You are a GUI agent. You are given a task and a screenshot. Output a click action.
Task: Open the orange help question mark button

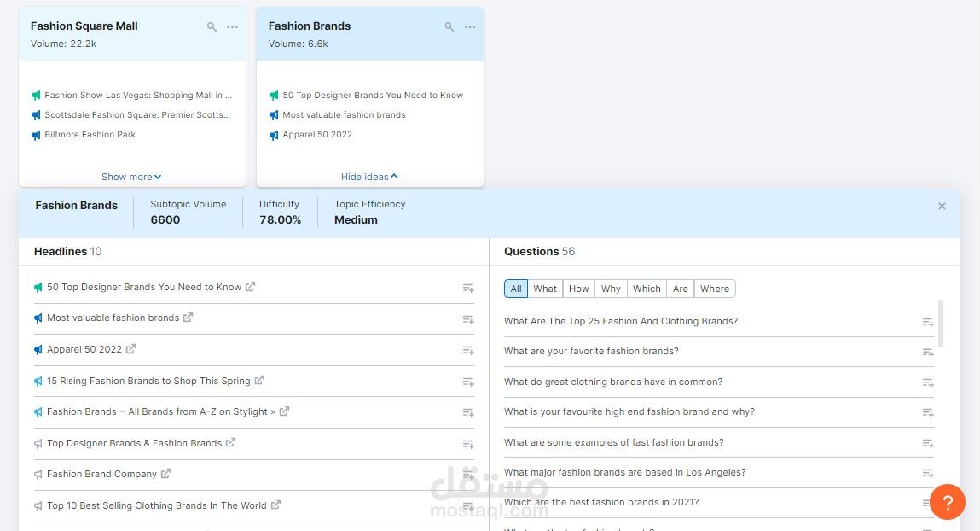click(948, 502)
